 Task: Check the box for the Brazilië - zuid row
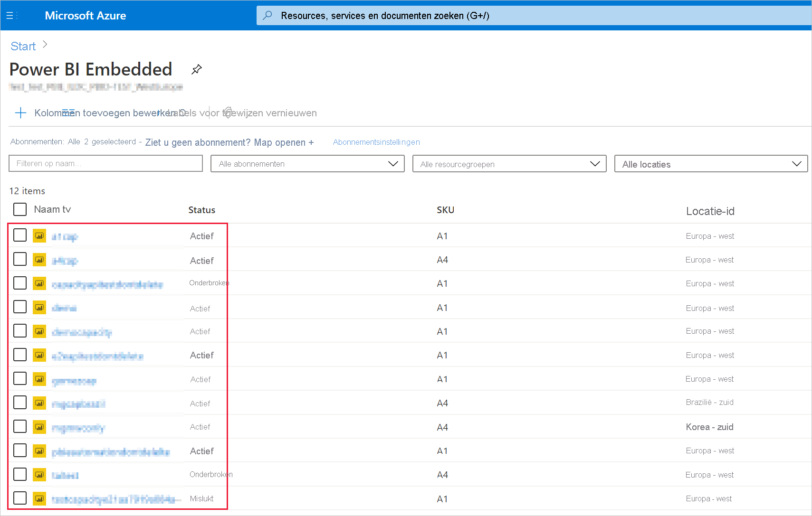[20, 402]
